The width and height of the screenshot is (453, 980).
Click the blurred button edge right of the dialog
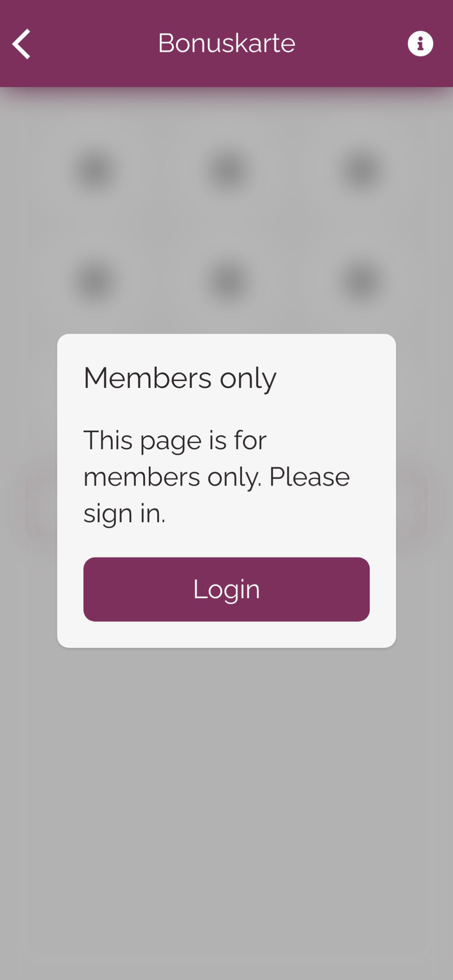pos(411,507)
